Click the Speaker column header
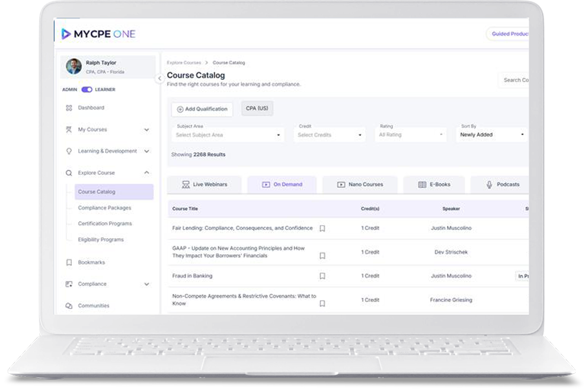This screenshot has width=588, height=391. (451, 209)
